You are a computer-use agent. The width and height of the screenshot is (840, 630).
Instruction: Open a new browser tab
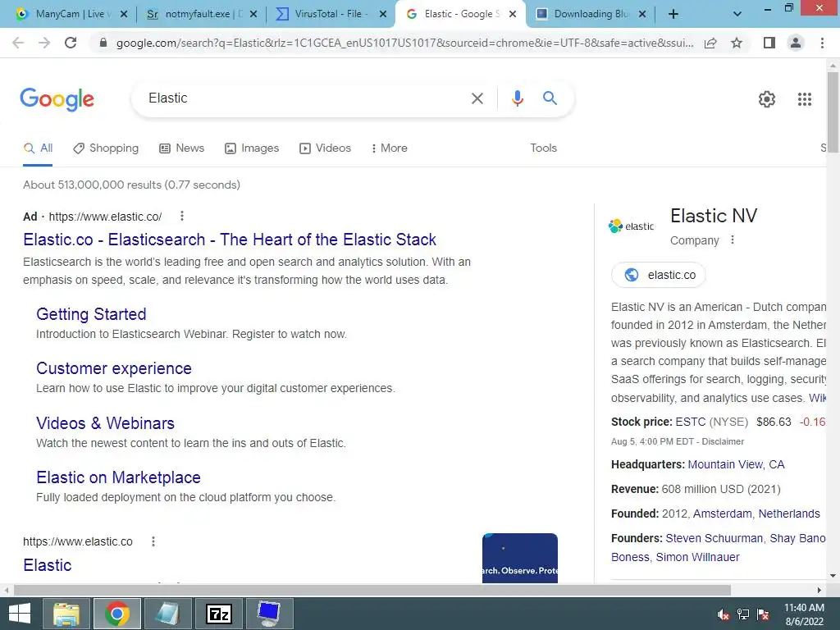[x=673, y=14]
